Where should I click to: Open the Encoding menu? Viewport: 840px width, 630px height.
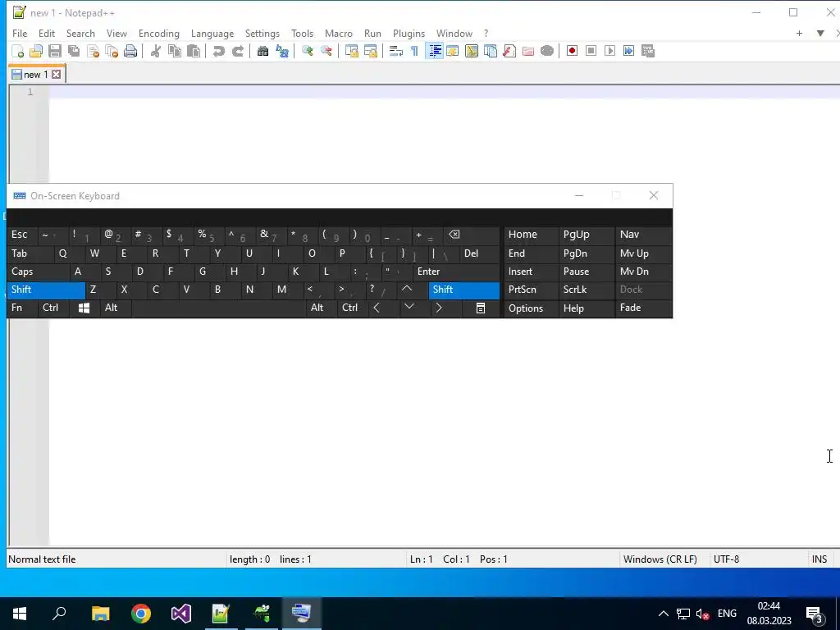(x=159, y=33)
